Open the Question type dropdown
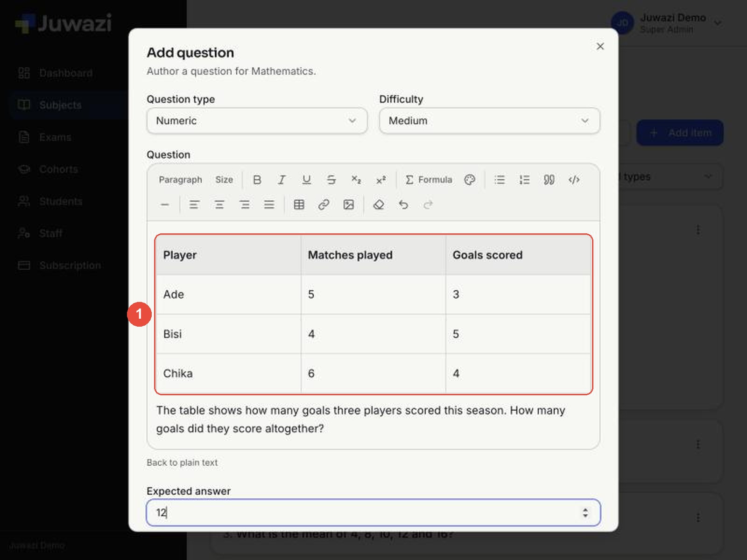Image resolution: width=747 pixels, height=560 pixels. [x=257, y=121]
